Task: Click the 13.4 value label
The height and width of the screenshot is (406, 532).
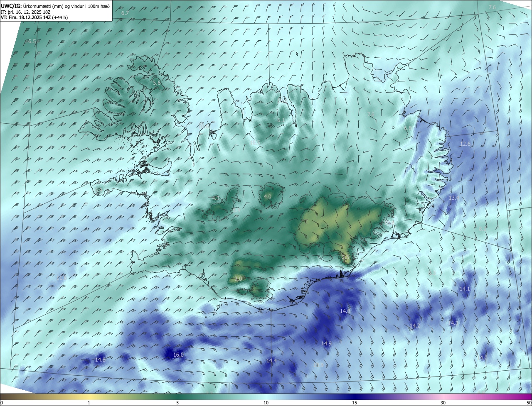Action: click(x=454, y=198)
